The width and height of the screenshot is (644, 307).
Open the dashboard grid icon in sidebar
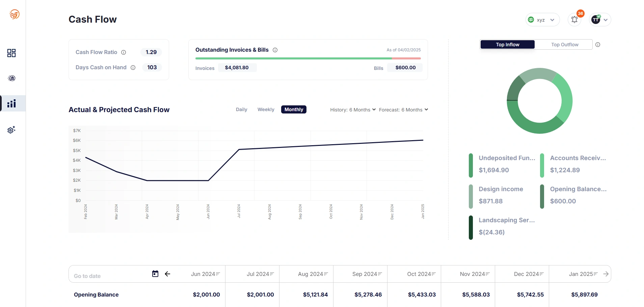(x=11, y=53)
